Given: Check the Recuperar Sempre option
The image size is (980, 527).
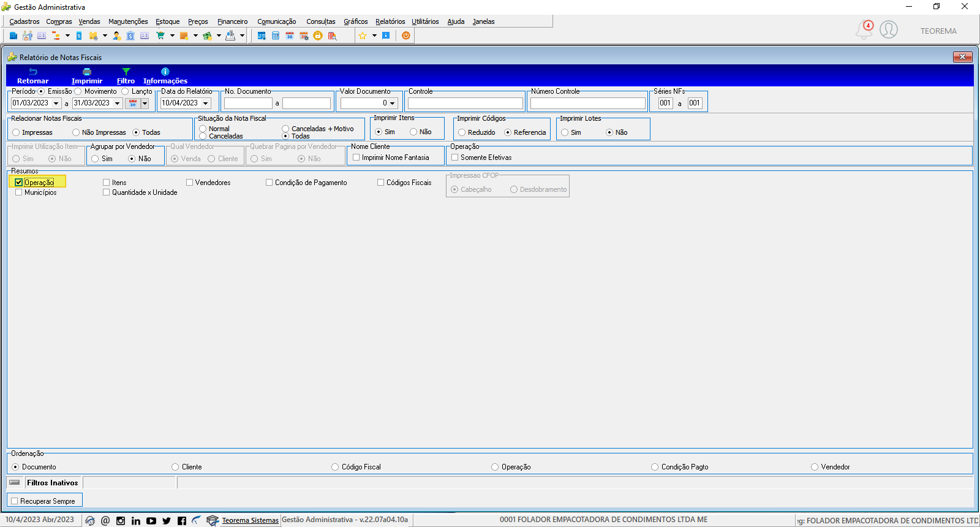Looking at the screenshot, I should [x=15, y=501].
